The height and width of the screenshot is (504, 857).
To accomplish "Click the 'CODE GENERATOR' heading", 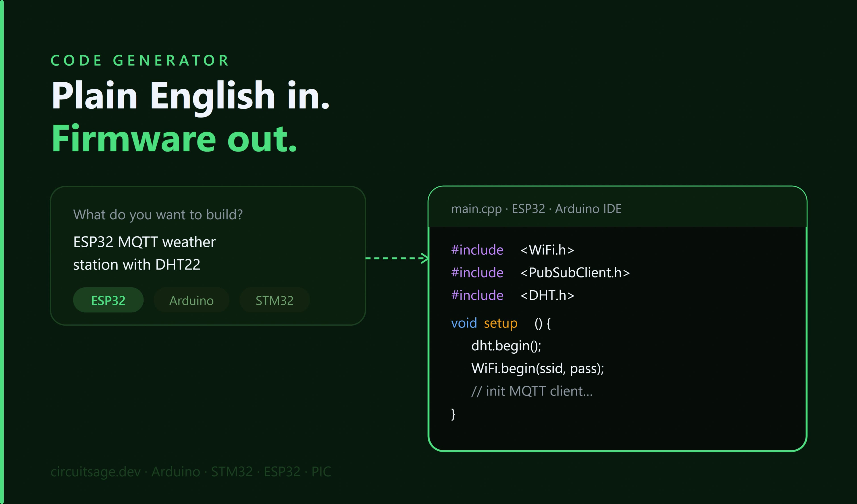I will 140,60.
